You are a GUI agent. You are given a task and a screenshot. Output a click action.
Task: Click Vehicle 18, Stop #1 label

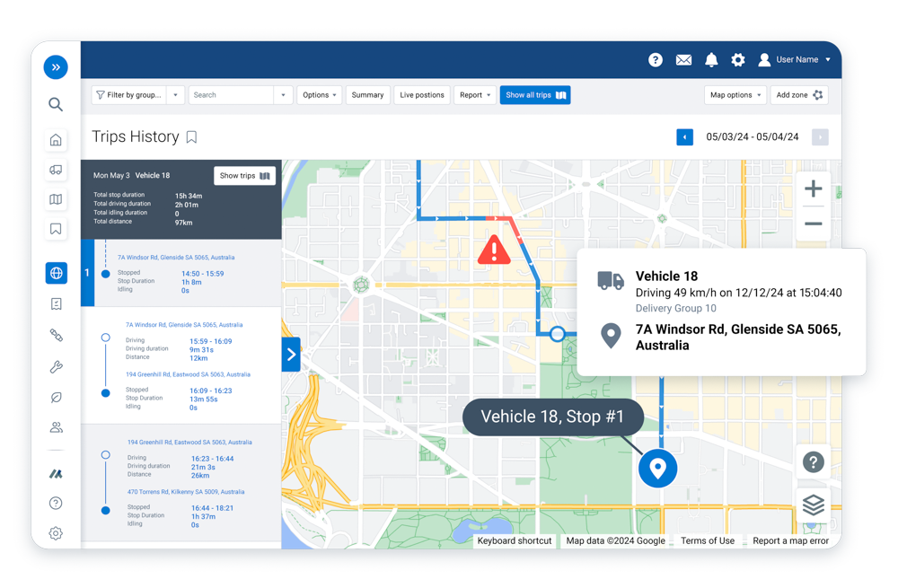tap(552, 417)
